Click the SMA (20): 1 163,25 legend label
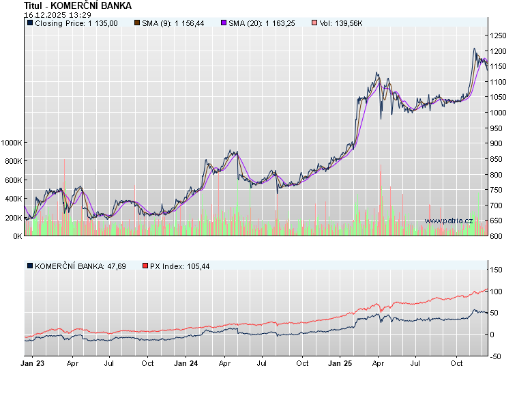This screenshot has height=411, width=532. [x=261, y=23]
